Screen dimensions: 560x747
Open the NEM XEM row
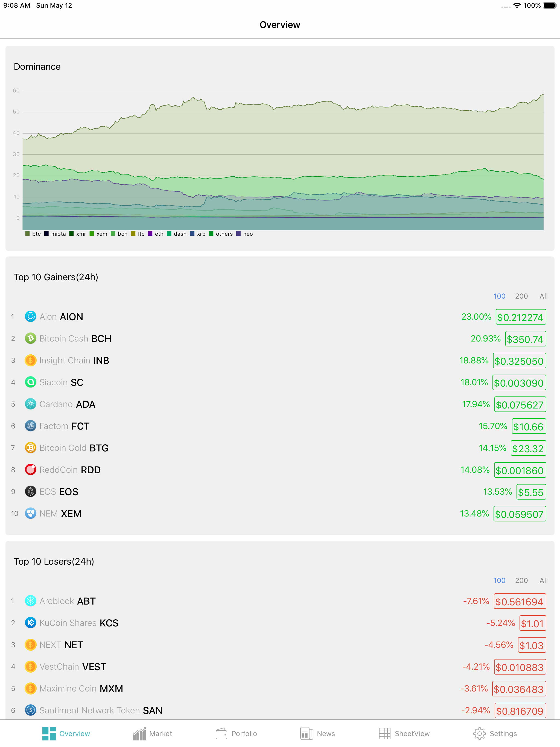pyautogui.click(x=280, y=514)
